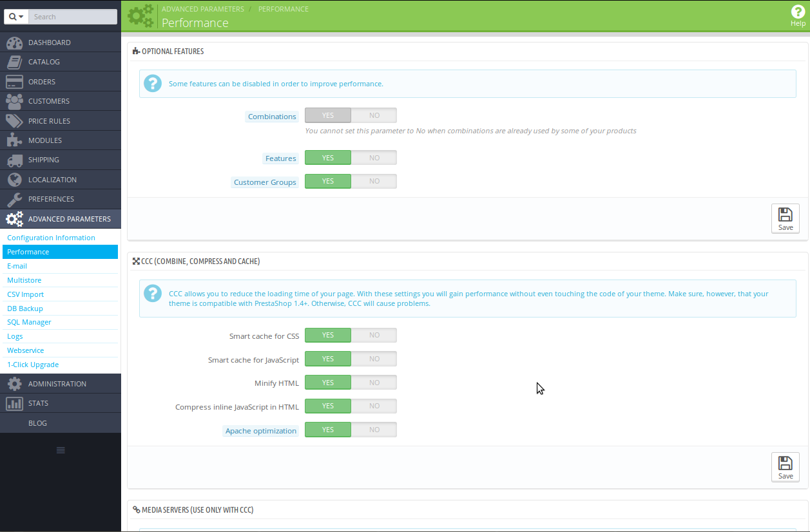Open the Orders menu
Viewport: 810px width, 532px height.
60,82
